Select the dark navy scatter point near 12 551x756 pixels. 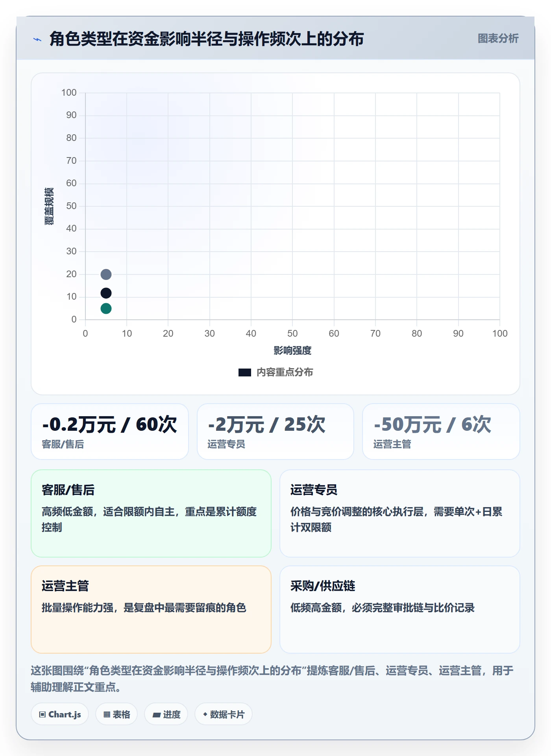(x=106, y=293)
